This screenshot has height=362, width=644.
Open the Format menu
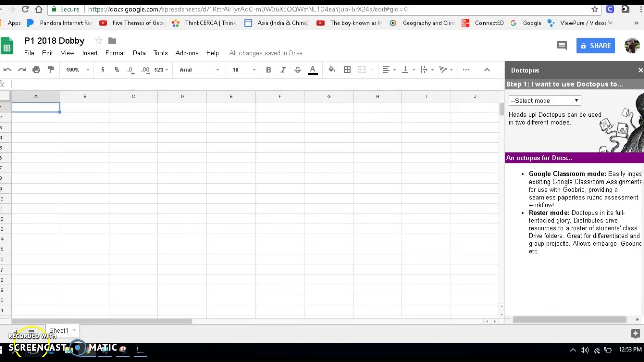pyautogui.click(x=115, y=53)
